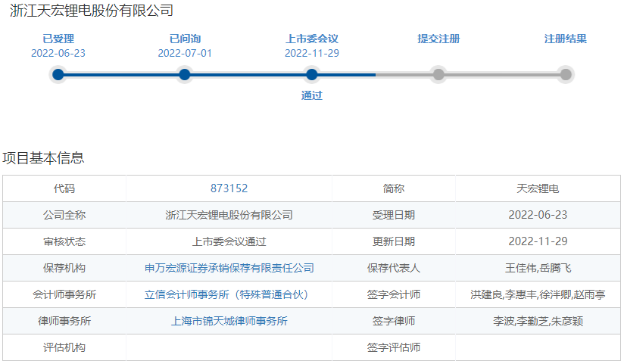Select the 注册结果 stage label
This screenshot has height=364, width=624.
[x=565, y=39]
